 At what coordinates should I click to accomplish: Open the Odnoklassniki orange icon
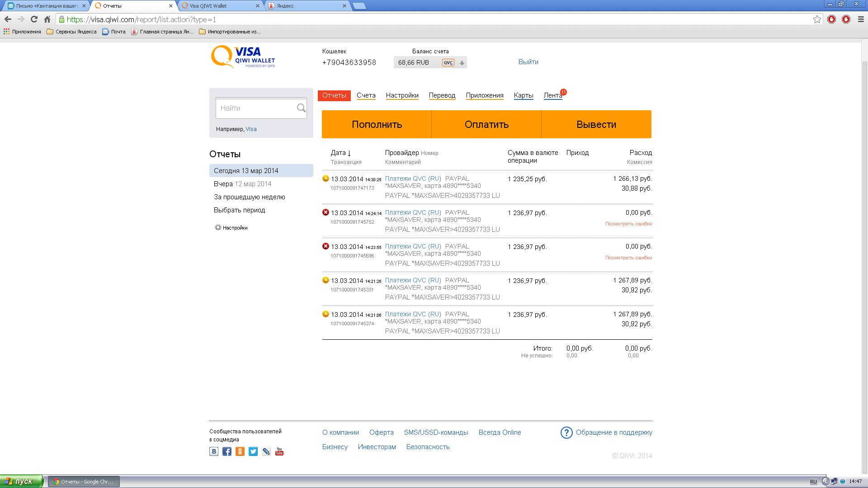tap(240, 451)
